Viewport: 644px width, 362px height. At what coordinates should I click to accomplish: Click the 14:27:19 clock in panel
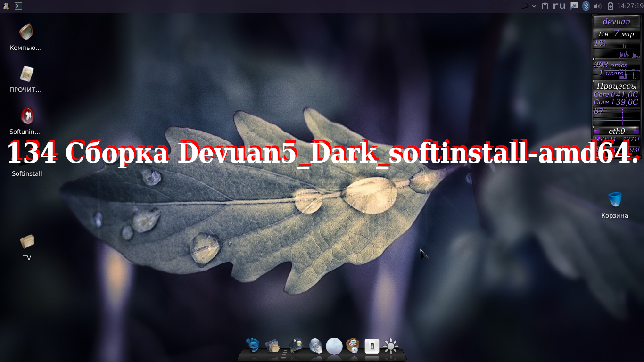coord(630,6)
